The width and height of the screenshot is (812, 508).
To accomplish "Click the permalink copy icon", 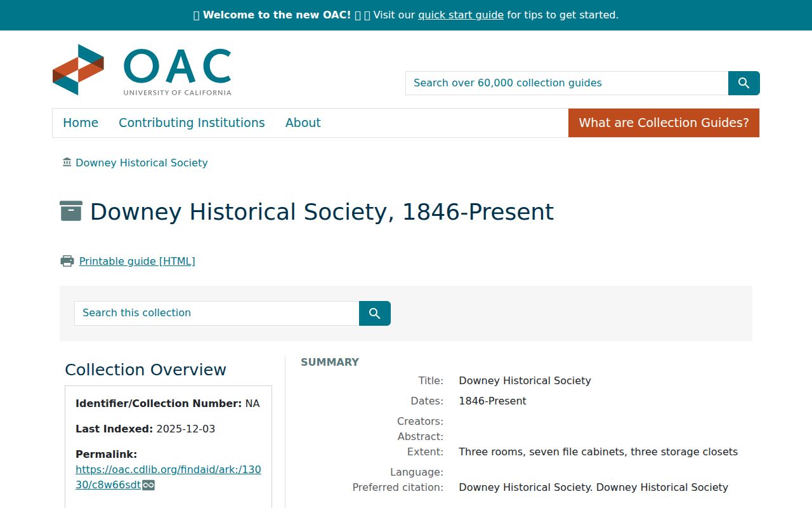I will (x=148, y=485).
